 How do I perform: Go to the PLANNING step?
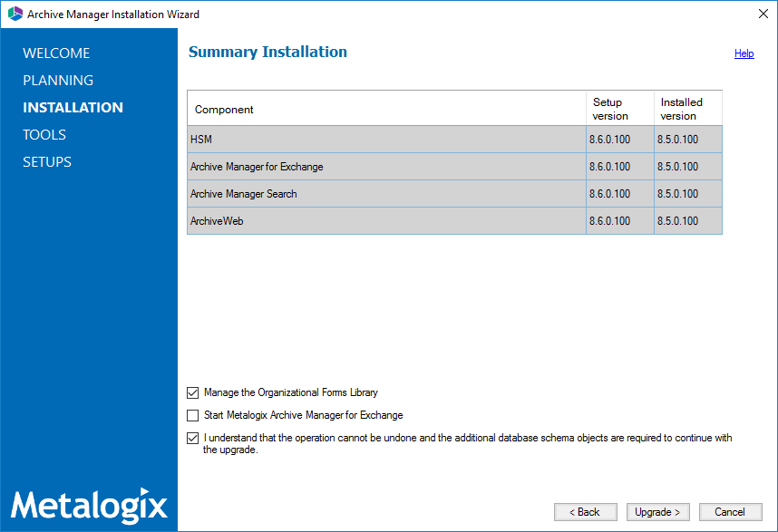pos(58,81)
